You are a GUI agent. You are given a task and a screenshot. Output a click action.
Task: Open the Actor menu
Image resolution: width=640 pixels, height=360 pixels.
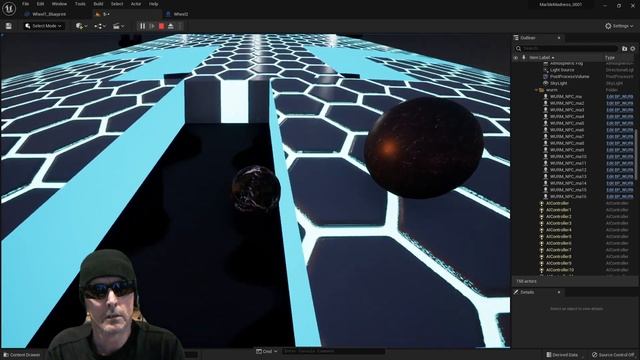coord(136,4)
